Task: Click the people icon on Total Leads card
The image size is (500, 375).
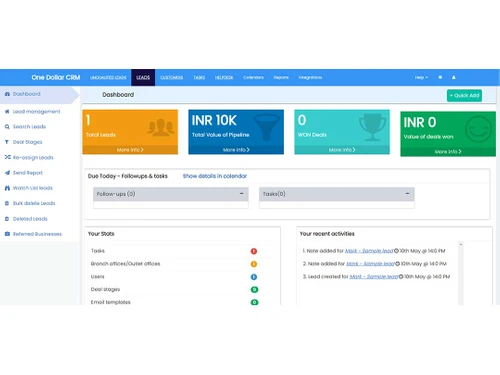Action: pos(161,127)
